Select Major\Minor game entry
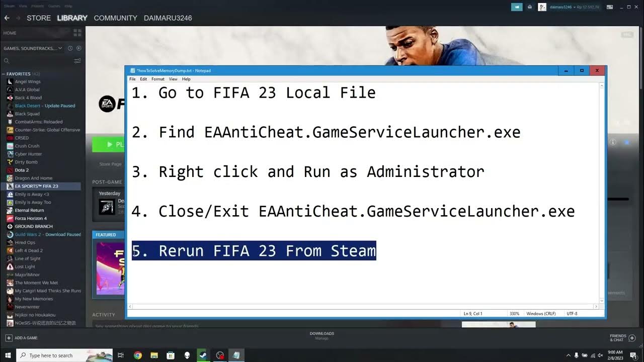The height and width of the screenshot is (362, 644). pos(27,275)
